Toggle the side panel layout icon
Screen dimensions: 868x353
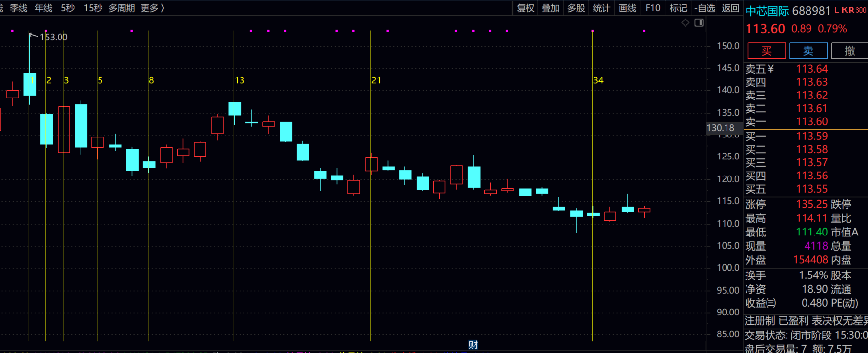[x=699, y=23]
